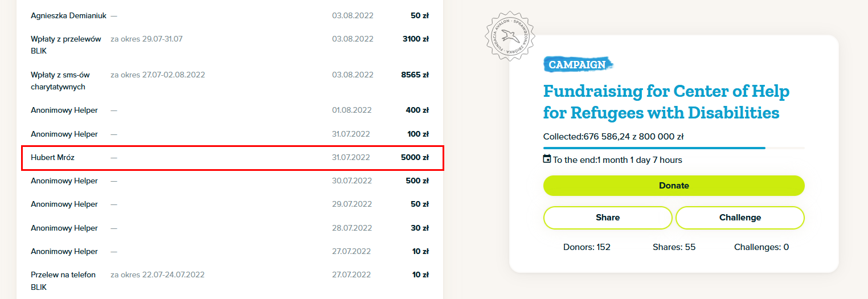This screenshot has width=868, height=299.
Task: Open the Challenge button
Action: (740, 218)
